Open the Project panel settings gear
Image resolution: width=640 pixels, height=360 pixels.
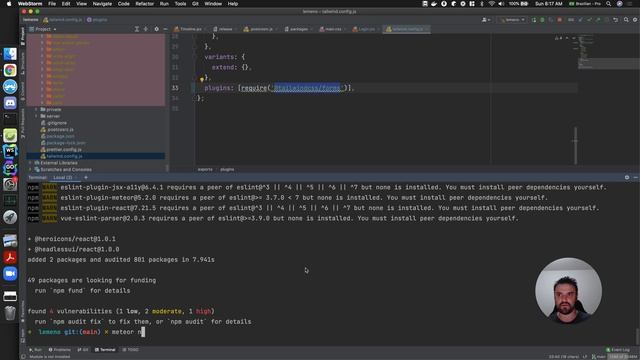pos(156,29)
